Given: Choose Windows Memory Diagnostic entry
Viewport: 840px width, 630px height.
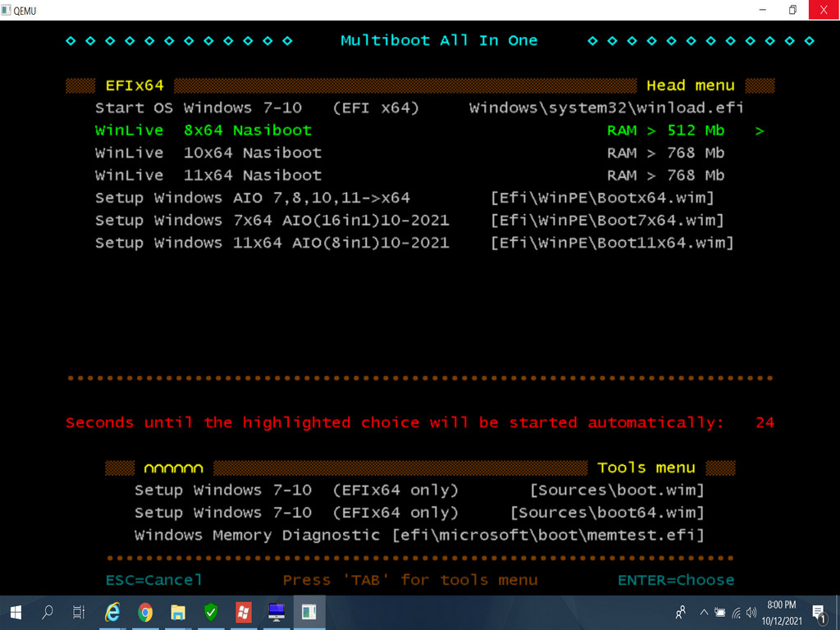Looking at the screenshot, I should (x=419, y=536).
